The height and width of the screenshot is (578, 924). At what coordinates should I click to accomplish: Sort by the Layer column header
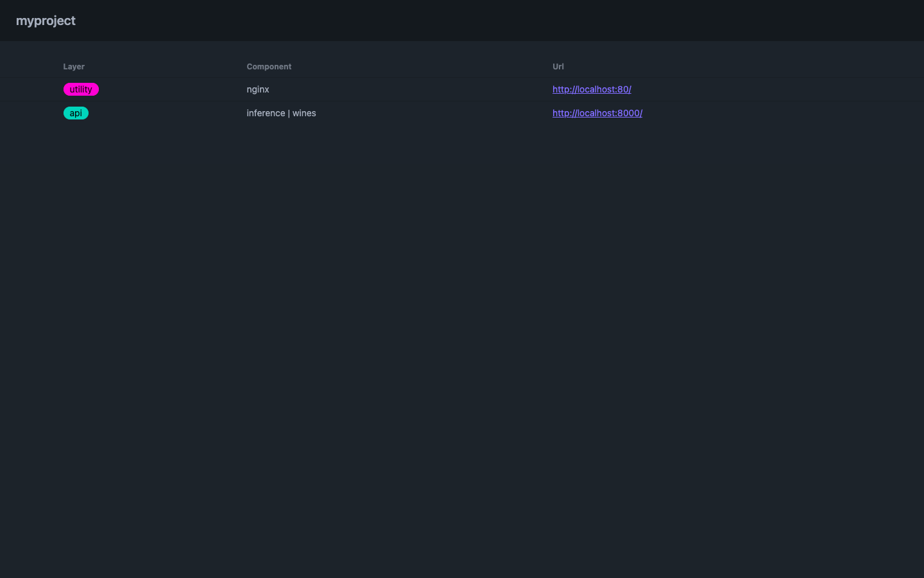coord(74,66)
